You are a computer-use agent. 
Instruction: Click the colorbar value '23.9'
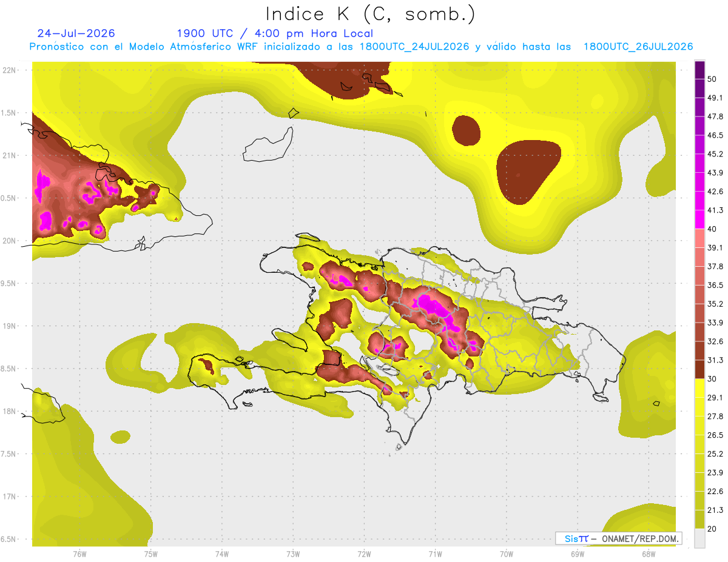[x=715, y=473]
